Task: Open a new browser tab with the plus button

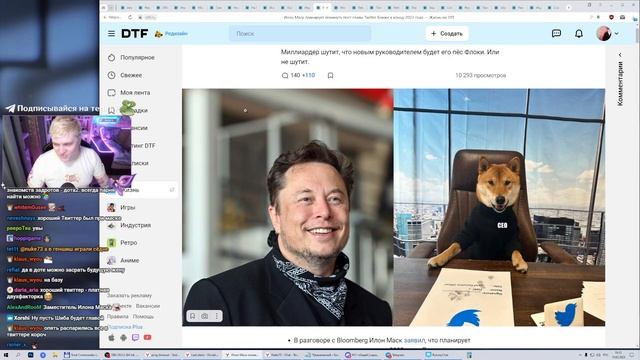Action: 569,7
